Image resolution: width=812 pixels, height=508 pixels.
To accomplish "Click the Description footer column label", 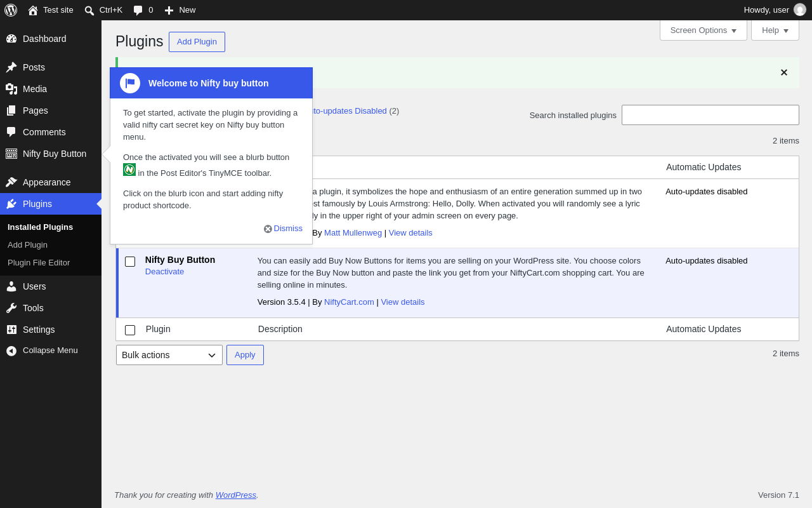I will pyautogui.click(x=280, y=329).
